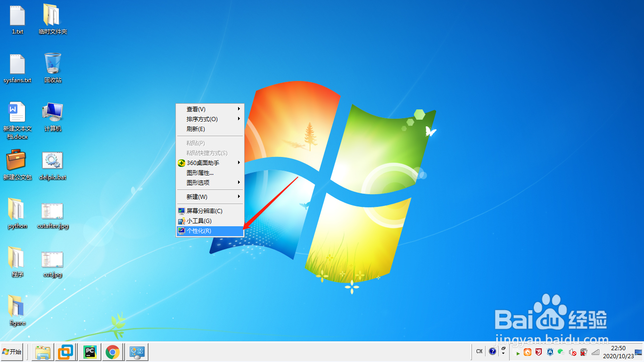Open the 360桌面助手 submenu
Image resolution: width=644 pixels, height=362 pixels.
pos(210,163)
